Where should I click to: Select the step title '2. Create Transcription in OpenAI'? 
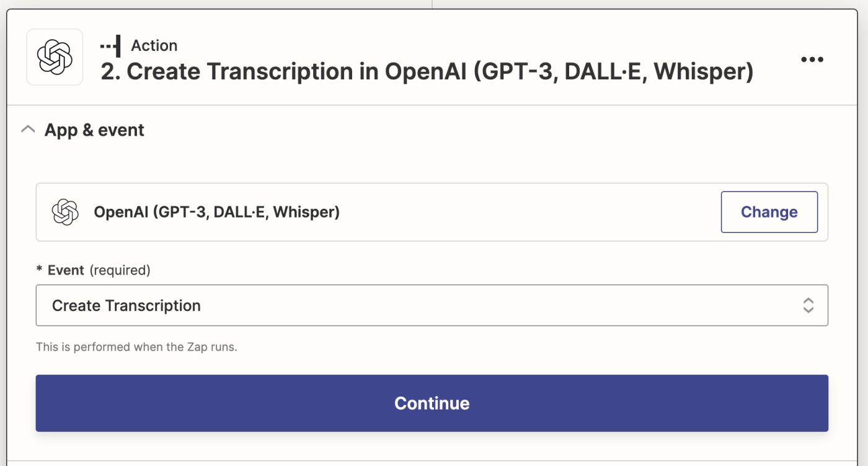tap(427, 72)
